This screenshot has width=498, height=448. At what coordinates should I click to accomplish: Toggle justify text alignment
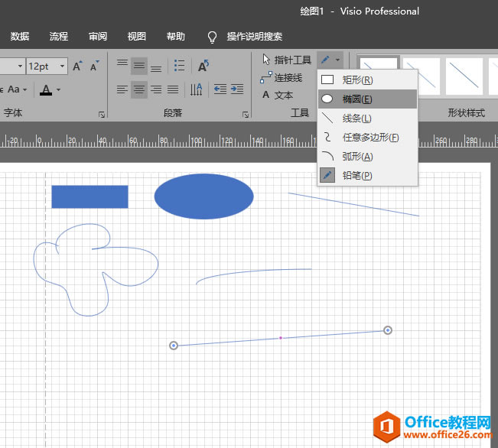click(x=172, y=89)
